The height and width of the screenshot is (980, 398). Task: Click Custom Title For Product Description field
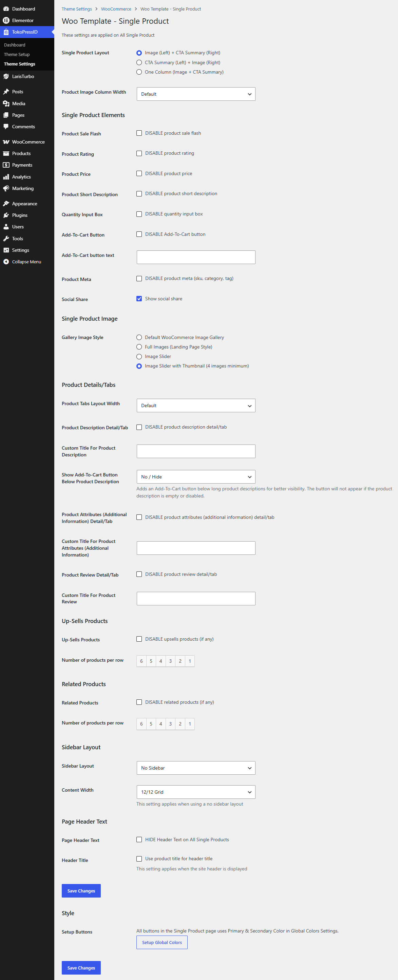tap(196, 451)
